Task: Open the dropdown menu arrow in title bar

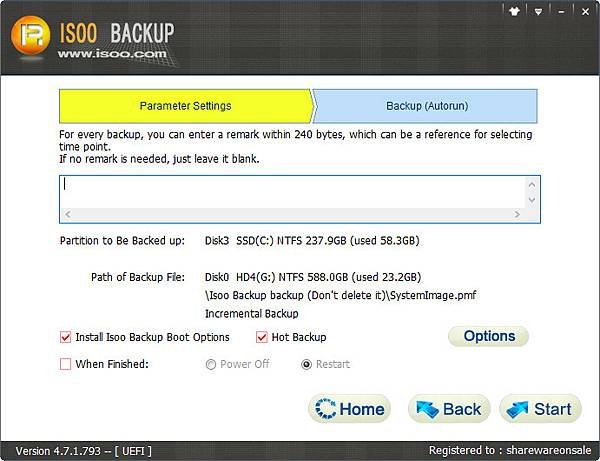Action: tap(538, 12)
